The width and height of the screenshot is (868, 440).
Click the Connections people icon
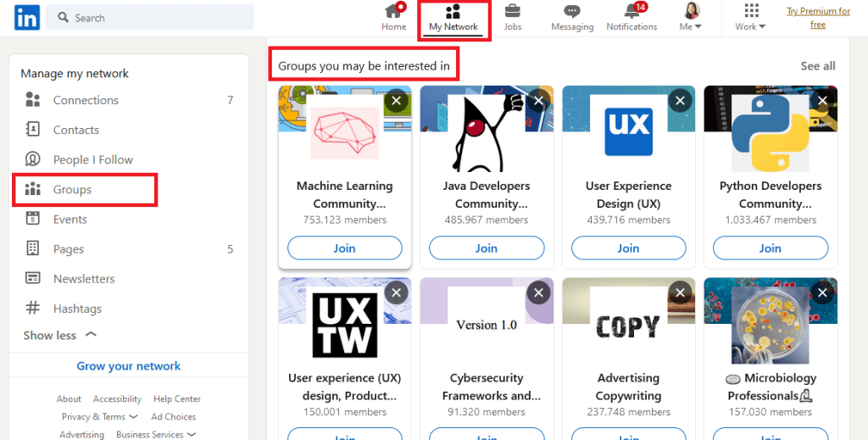tap(33, 100)
